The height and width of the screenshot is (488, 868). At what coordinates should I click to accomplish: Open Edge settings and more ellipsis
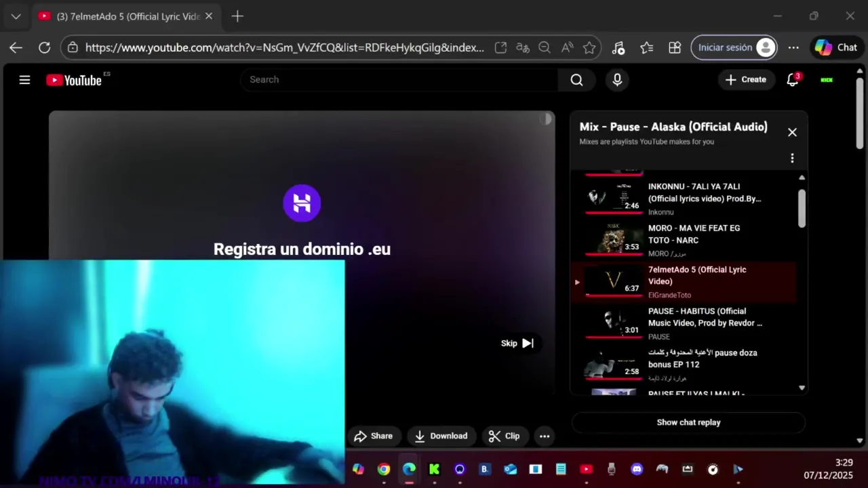[x=793, y=47]
